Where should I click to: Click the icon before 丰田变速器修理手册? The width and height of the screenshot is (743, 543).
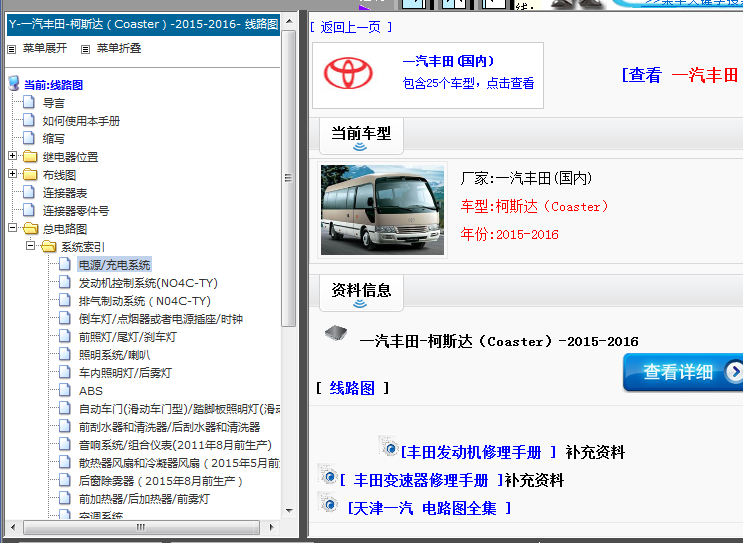[x=327, y=475]
